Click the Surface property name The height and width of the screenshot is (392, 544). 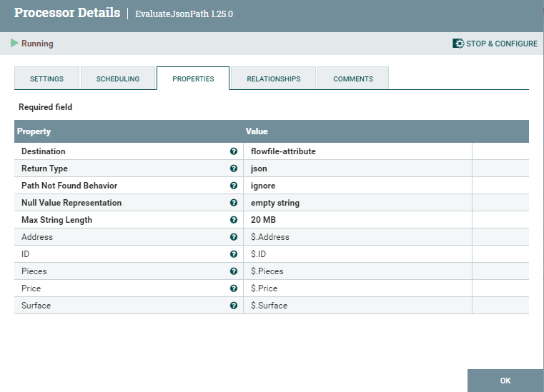[36, 306]
